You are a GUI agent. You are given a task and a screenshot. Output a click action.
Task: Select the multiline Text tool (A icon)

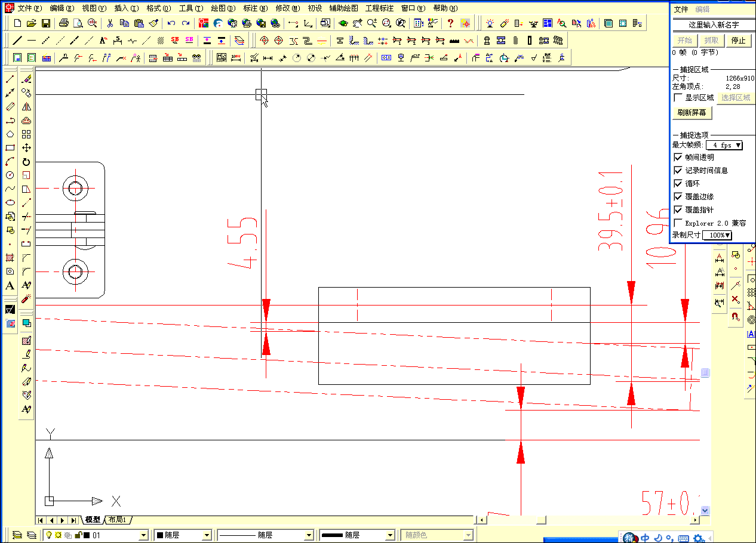(10, 285)
